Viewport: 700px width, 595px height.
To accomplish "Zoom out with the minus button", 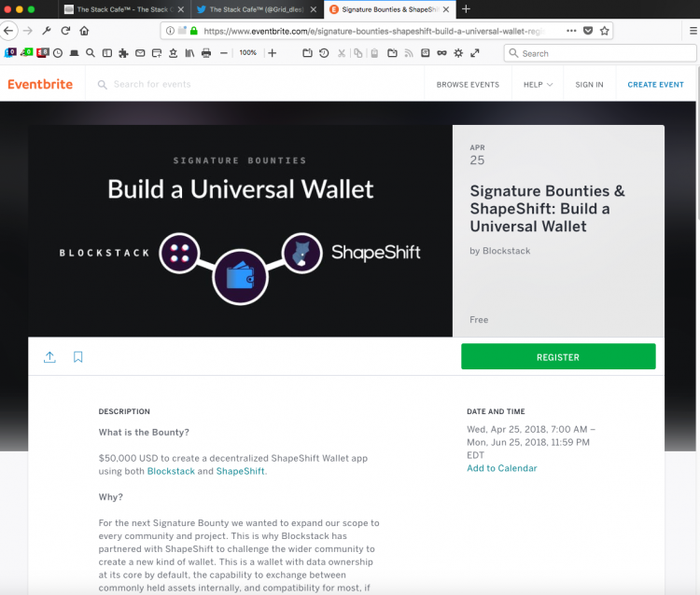I will (224, 53).
